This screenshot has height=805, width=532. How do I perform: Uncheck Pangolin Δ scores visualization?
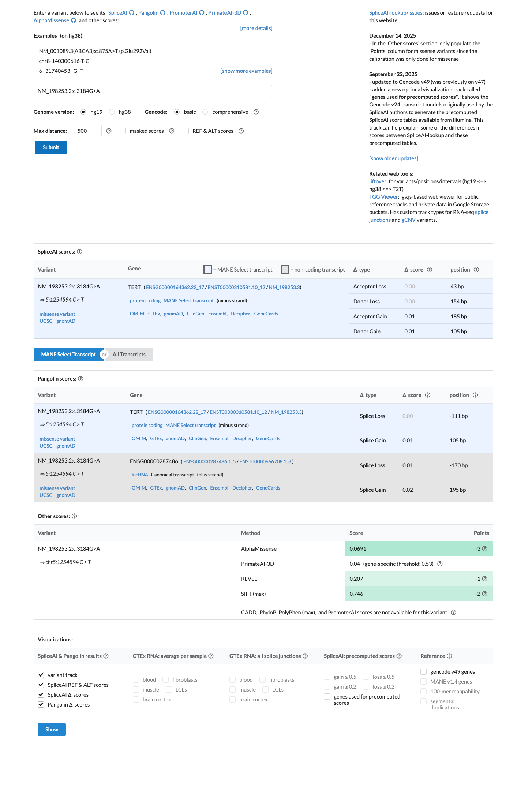click(41, 704)
